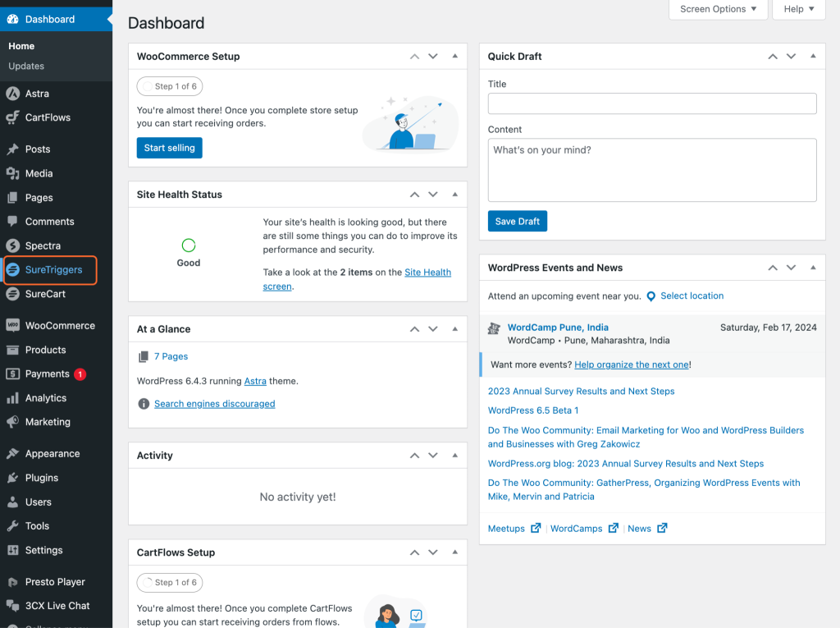Collapse the WooCommerce Setup panel
The width and height of the screenshot is (840, 628).
click(x=454, y=57)
